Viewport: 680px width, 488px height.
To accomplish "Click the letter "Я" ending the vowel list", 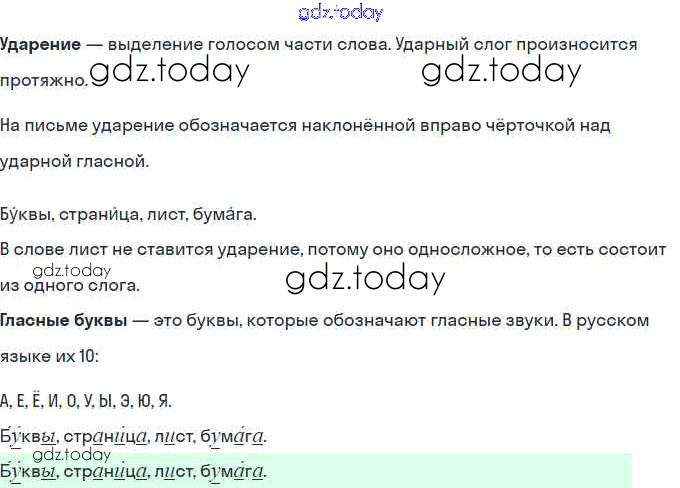I will [164, 401].
